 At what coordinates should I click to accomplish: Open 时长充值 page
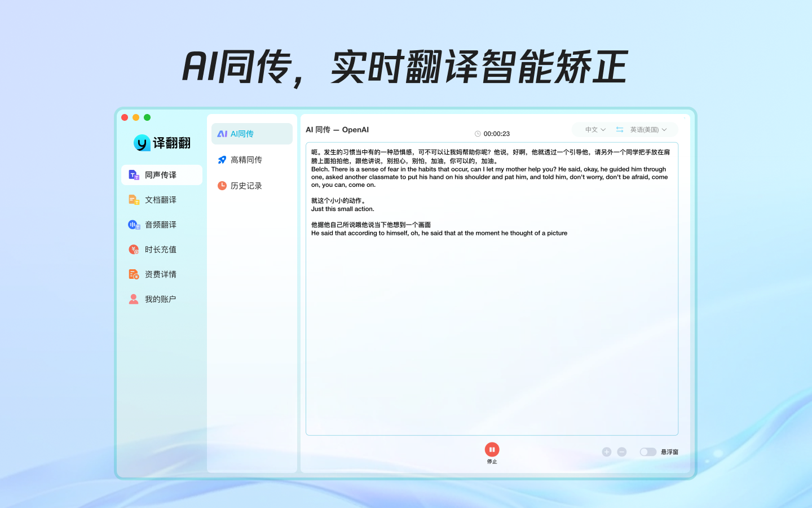pos(162,249)
